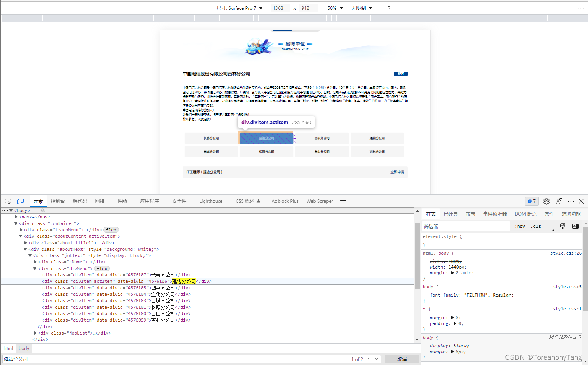Expand the about-title1 div node

(x=26, y=243)
